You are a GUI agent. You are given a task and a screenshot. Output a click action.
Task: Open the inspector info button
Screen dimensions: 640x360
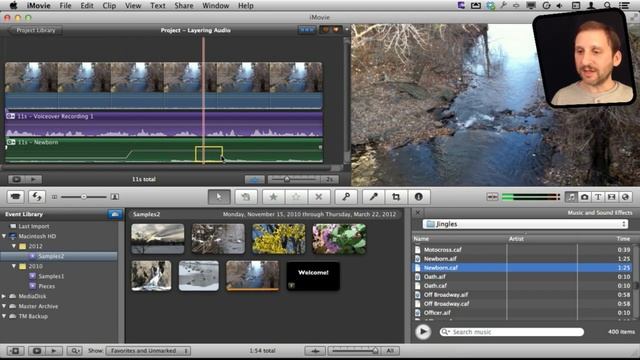point(418,197)
